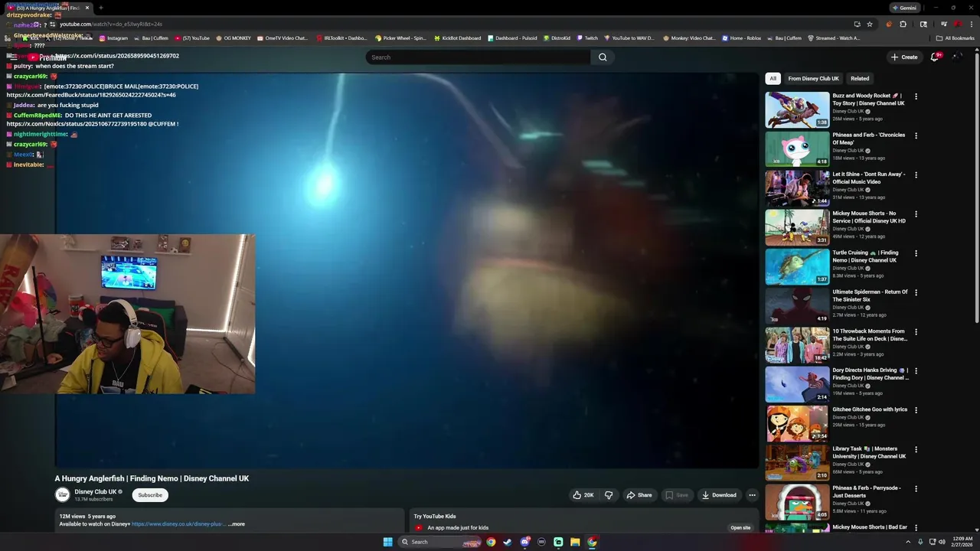The image size is (980, 551).
Task: Subscribe to Disney Club UK
Action: tap(150, 495)
